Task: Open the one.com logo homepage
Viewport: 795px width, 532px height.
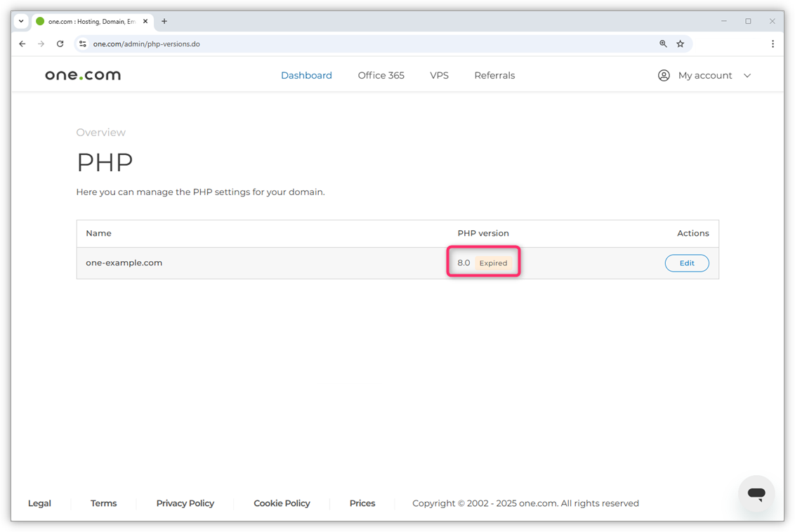Action: [82, 75]
